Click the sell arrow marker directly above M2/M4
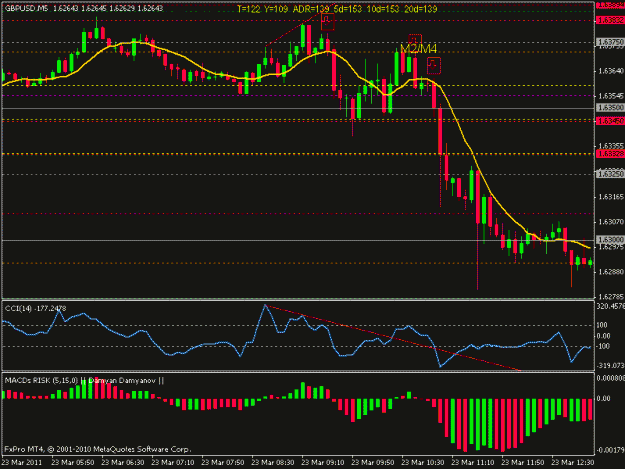The height and width of the screenshot is (469, 625). coord(415,40)
